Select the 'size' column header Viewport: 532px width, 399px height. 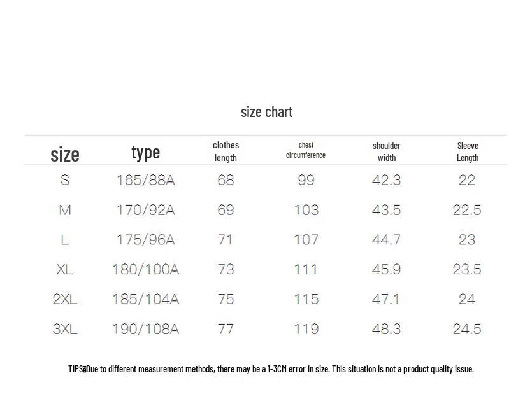point(65,155)
